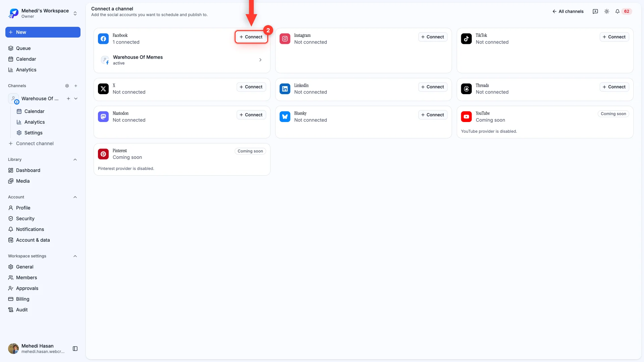Connect an Instagram account

433,37
